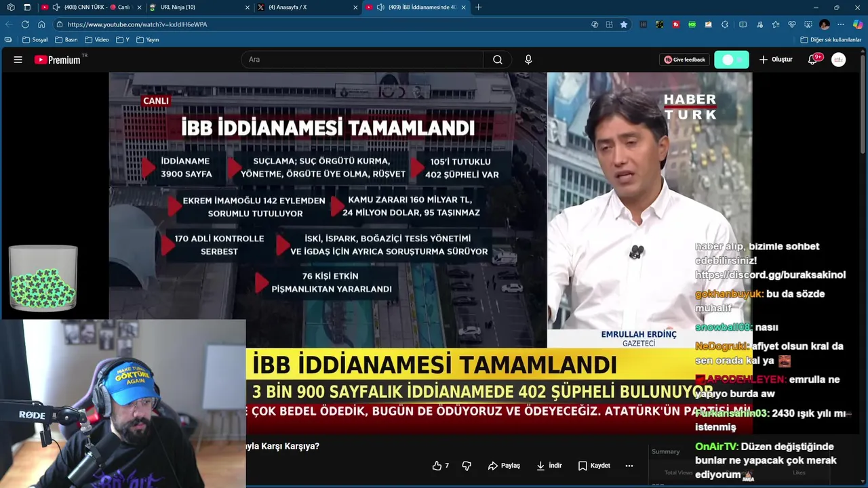The height and width of the screenshot is (488, 868).
Task: Open music add toolbar icon
Action: 759,24
